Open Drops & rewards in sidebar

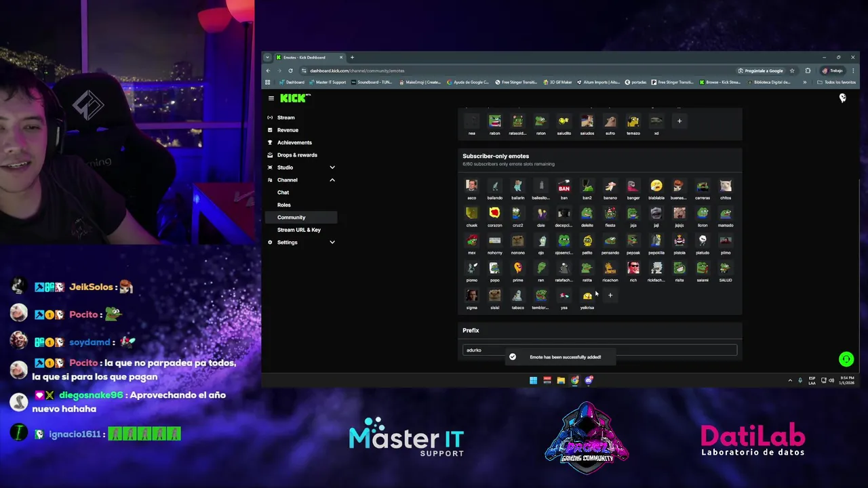[297, 155]
